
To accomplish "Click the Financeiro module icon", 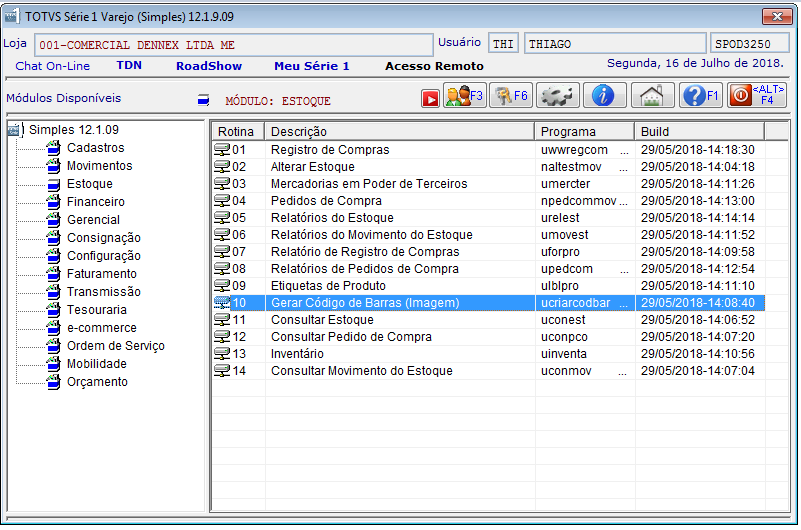I will pos(54,202).
